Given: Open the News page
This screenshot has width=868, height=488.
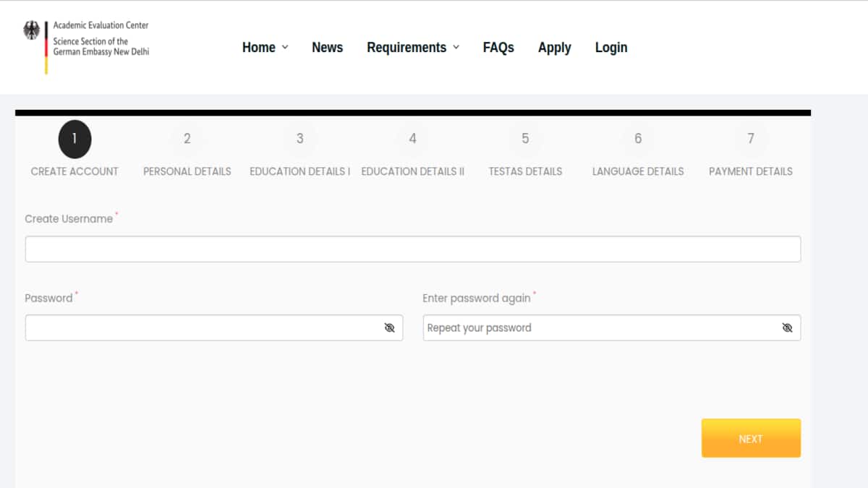Looking at the screenshot, I should pyautogui.click(x=327, y=47).
